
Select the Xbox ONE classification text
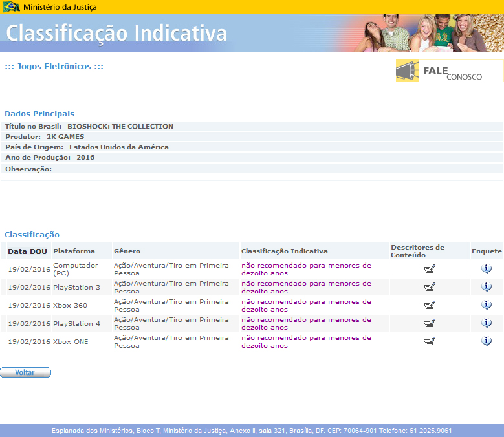(306, 341)
